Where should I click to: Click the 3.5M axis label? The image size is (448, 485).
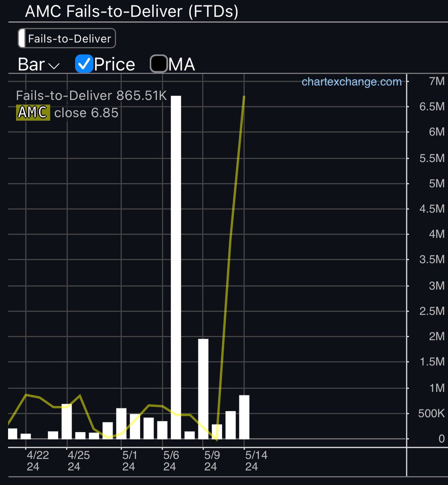point(432,259)
